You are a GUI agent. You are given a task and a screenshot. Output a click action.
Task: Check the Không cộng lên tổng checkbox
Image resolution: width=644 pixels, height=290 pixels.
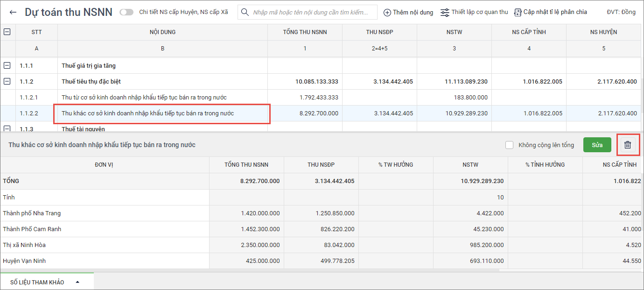[x=510, y=145]
